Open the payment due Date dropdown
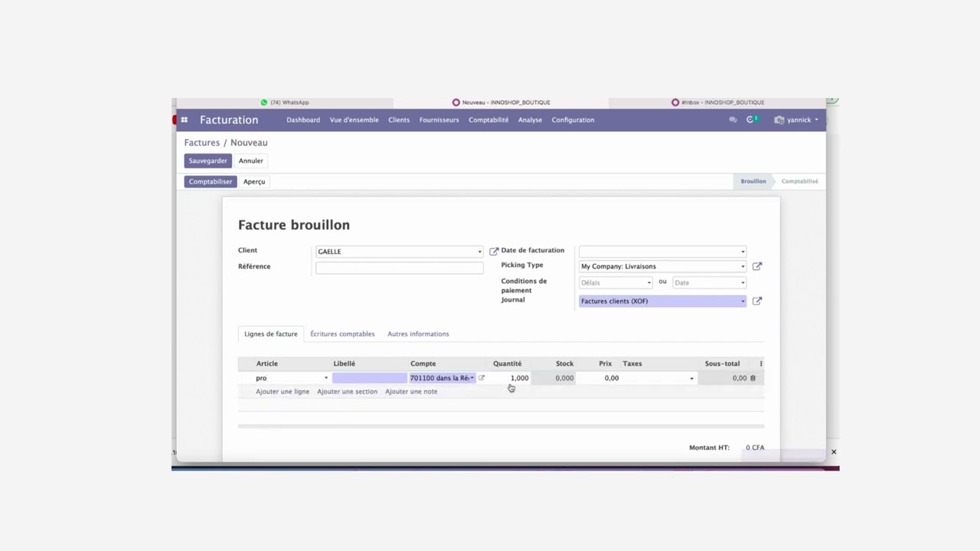Screen dimensions: 980x551 [x=709, y=282]
